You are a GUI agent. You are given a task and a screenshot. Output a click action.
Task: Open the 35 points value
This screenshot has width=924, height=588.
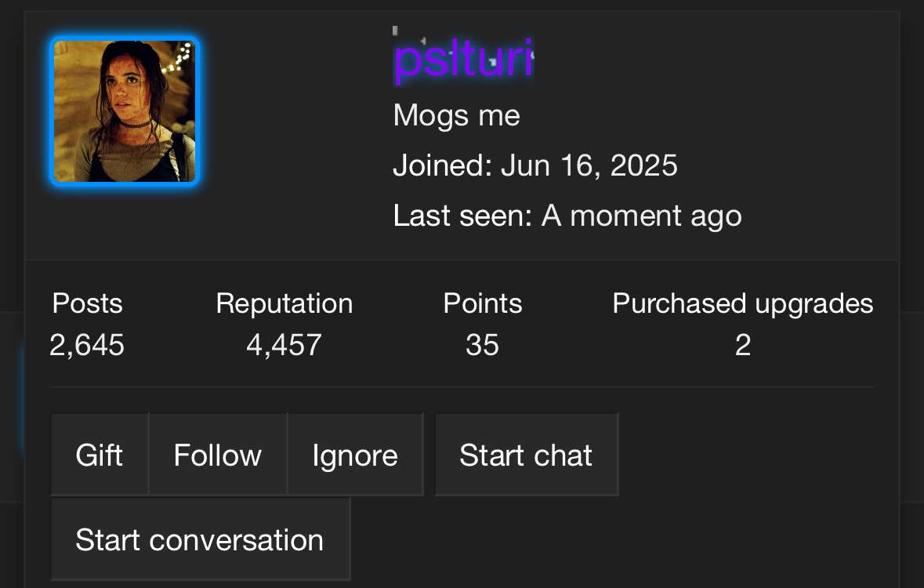click(482, 345)
